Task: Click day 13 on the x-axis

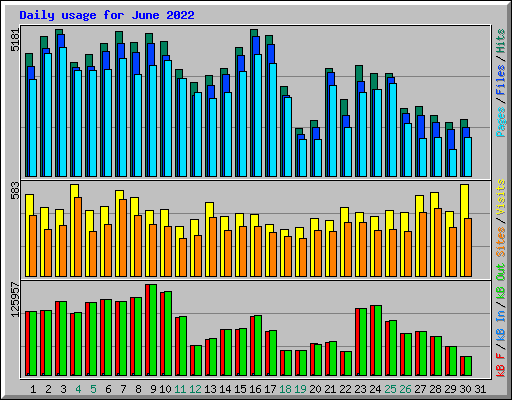Action: click(210, 389)
